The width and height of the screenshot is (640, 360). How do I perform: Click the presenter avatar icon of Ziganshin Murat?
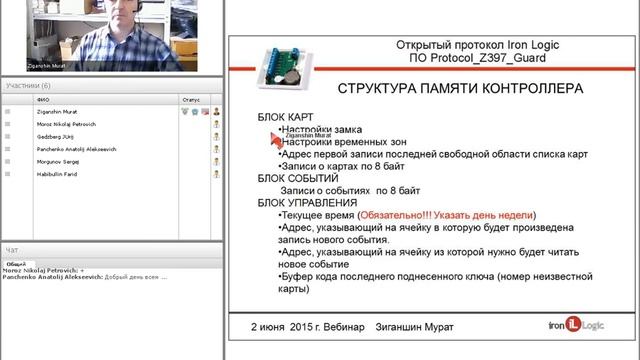pos(216,111)
